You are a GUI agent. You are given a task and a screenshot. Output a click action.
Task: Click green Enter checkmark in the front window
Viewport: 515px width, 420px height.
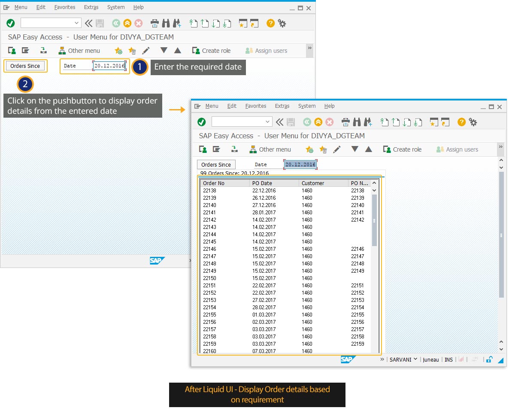(202, 122)
